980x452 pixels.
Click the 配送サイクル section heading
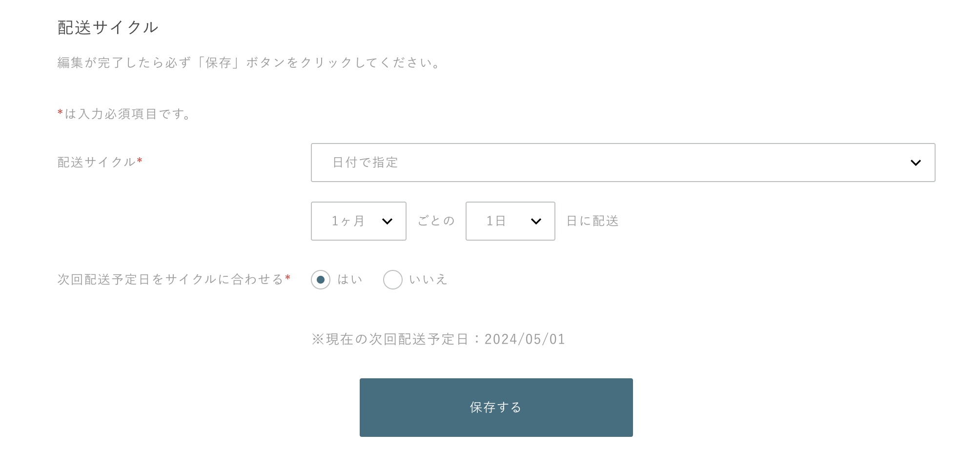tap(108, 26)
